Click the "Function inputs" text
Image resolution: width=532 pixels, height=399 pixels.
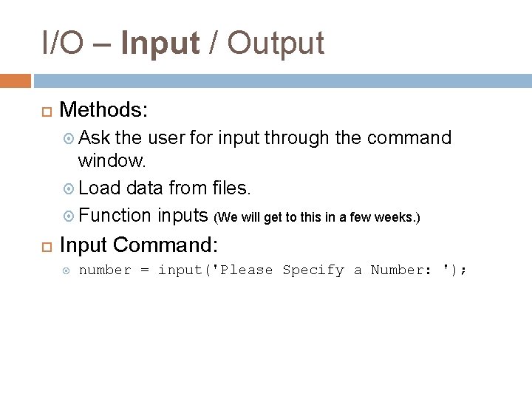(143, 215)
